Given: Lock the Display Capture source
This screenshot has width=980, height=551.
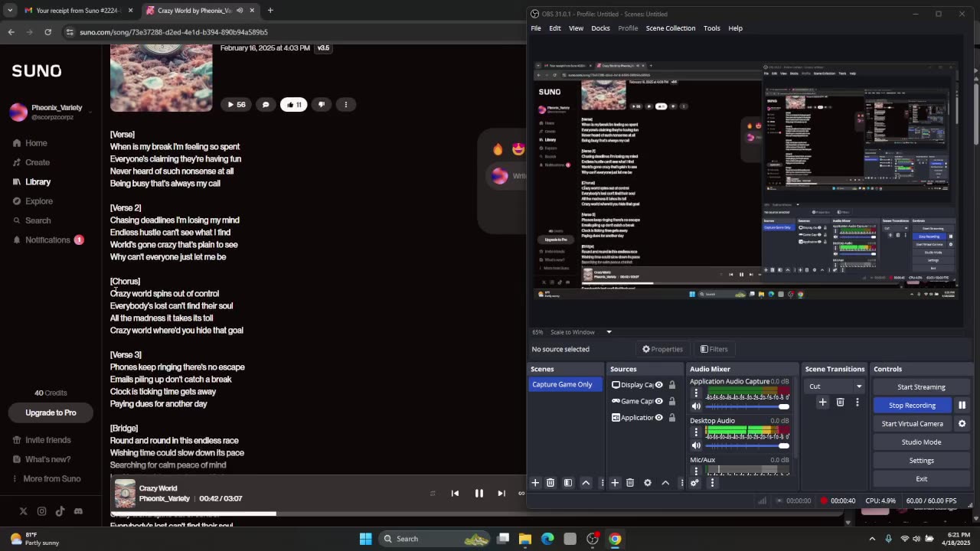Looking at the screenshot, I should point(672,385).
